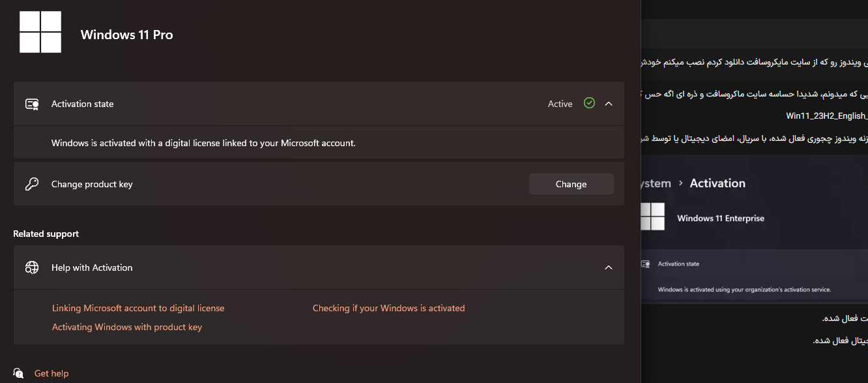This screenshot has width=868, height=383.
Task: Open Activating Windows with product key link
Action: click(x=127, y=327)
